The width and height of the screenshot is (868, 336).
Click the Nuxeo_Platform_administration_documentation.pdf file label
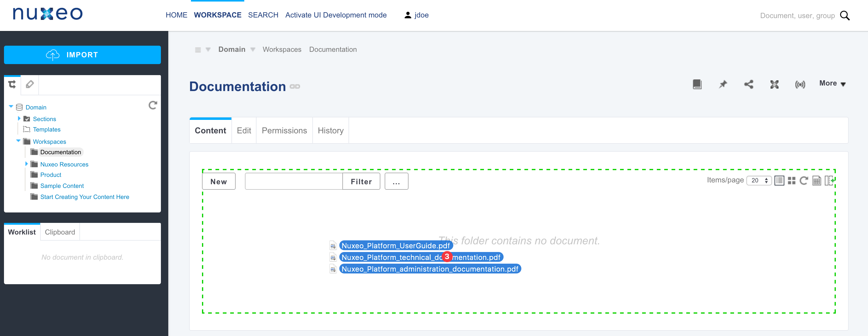pyautogui.click(x=430, y=269)
